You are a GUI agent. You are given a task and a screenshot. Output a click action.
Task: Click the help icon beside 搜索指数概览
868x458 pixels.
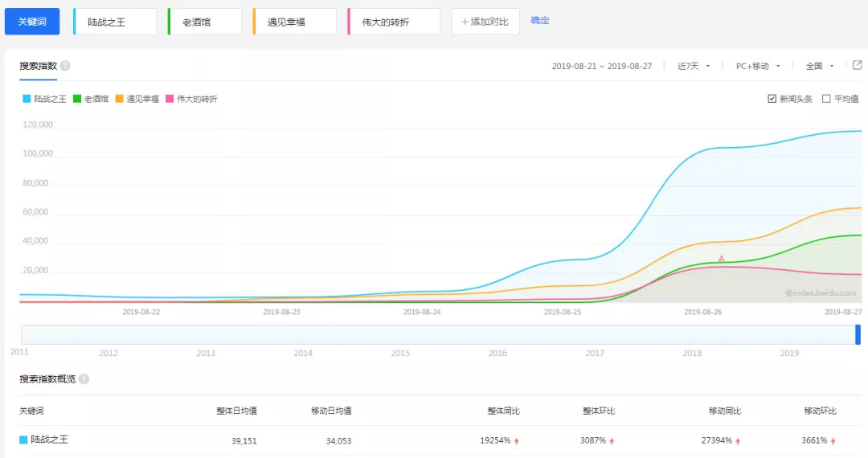[84, 379]
